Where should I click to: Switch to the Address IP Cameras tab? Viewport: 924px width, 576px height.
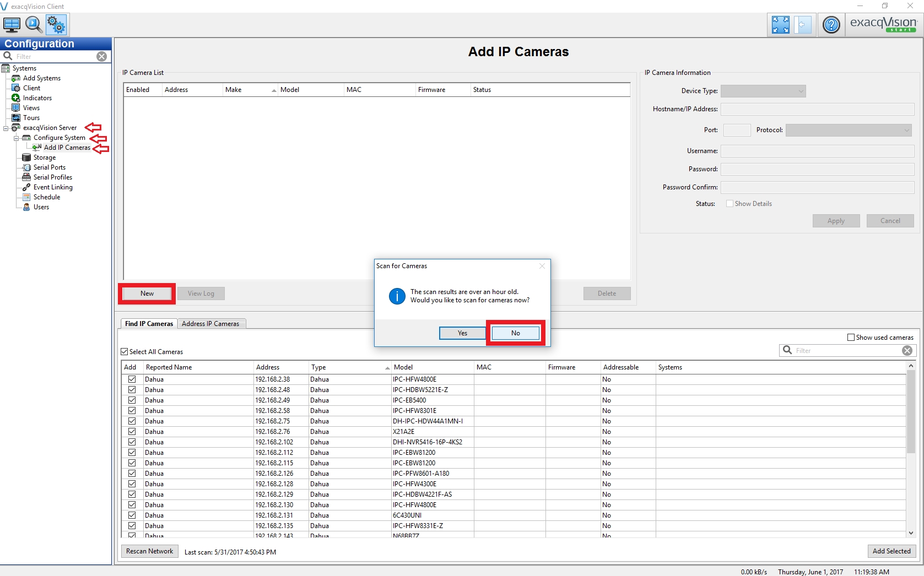coord(210,324)
